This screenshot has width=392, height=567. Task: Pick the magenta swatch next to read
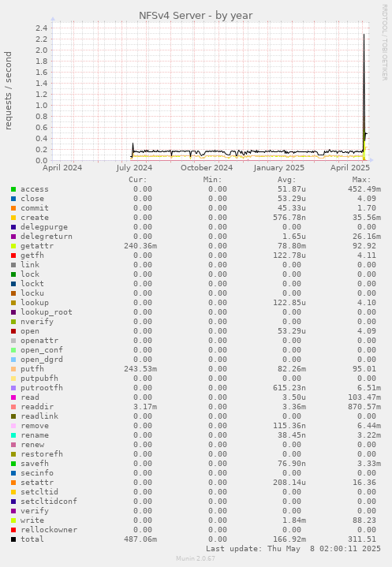13,397
